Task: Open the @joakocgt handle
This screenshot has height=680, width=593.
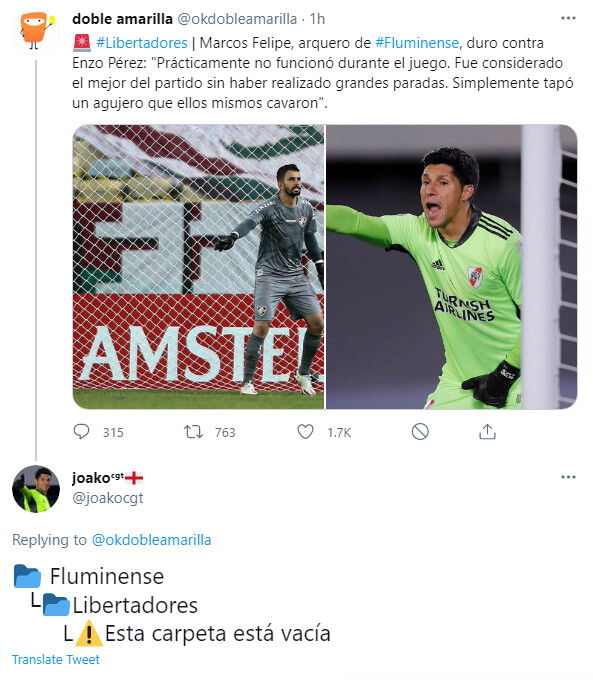Action: [x=108, y=497]
